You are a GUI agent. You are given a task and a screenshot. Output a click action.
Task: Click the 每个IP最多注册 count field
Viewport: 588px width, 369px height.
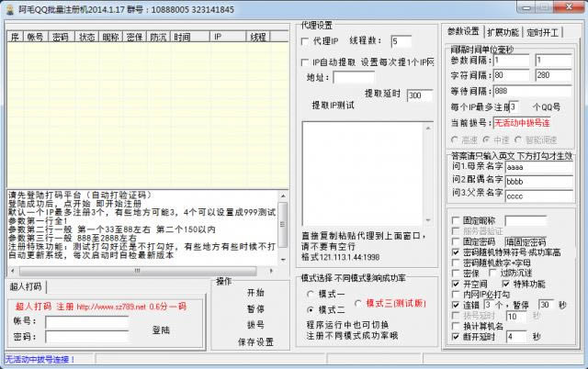point(514,107)
